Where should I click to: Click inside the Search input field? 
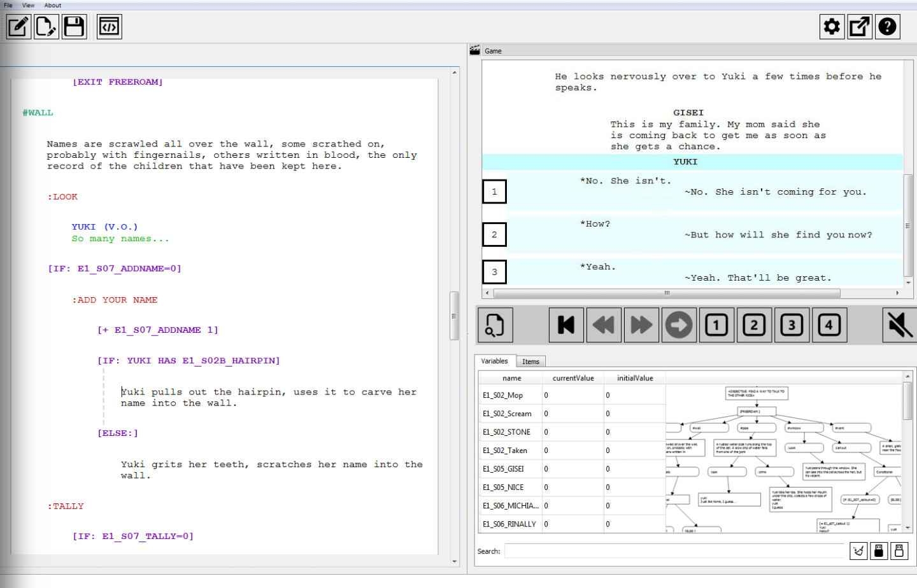[674, 551]
